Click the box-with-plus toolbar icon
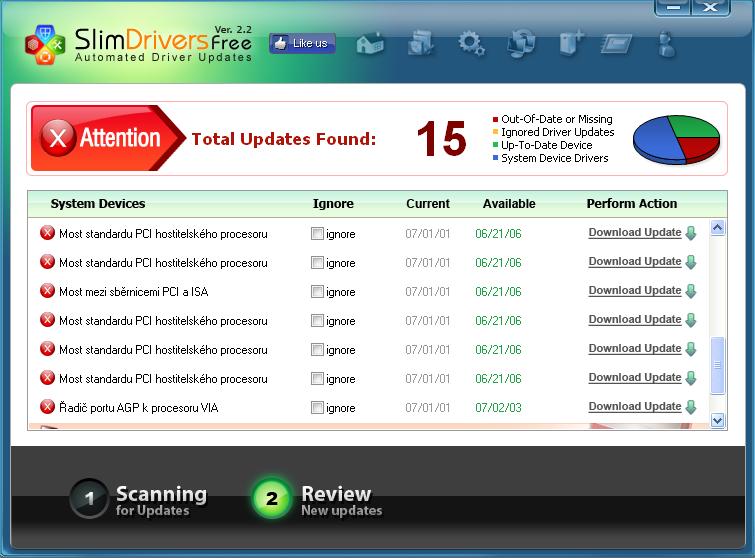 click(x=572, y=43)
